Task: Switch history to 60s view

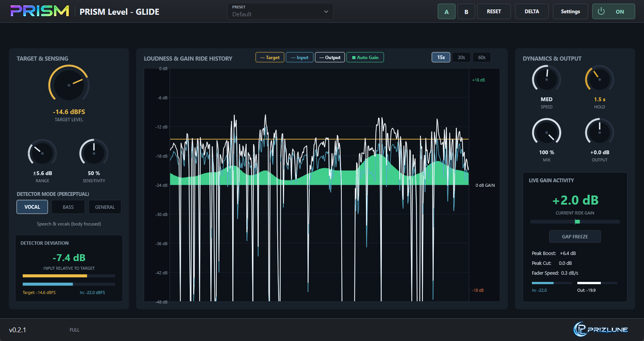Action: tap(482, 57)
